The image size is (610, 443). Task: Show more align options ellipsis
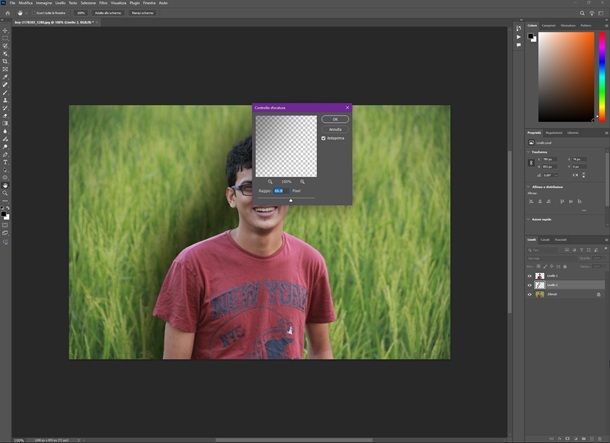[584, 210]
